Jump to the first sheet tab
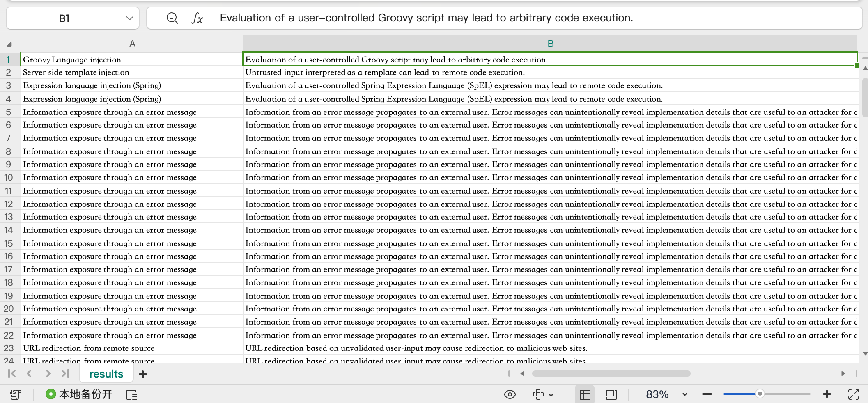The width and height of the screenshot is (868, 403). click(x=12, y=373)
